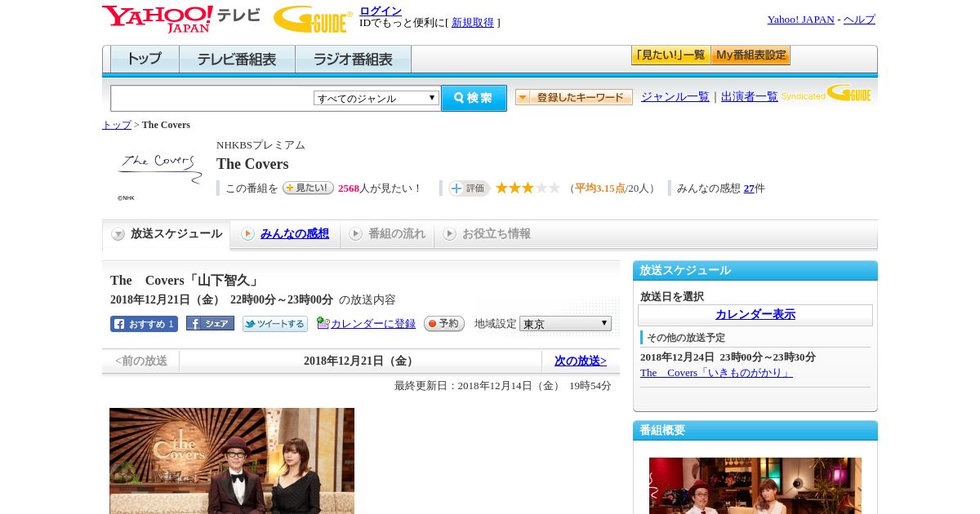Click the arrow icon on 放送スケジュール tab
980x514 pixels.
pos(118,234)
